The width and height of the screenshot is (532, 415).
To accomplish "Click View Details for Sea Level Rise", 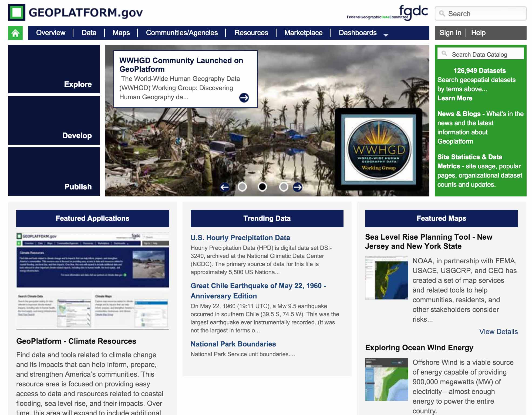I will point(499,332).
